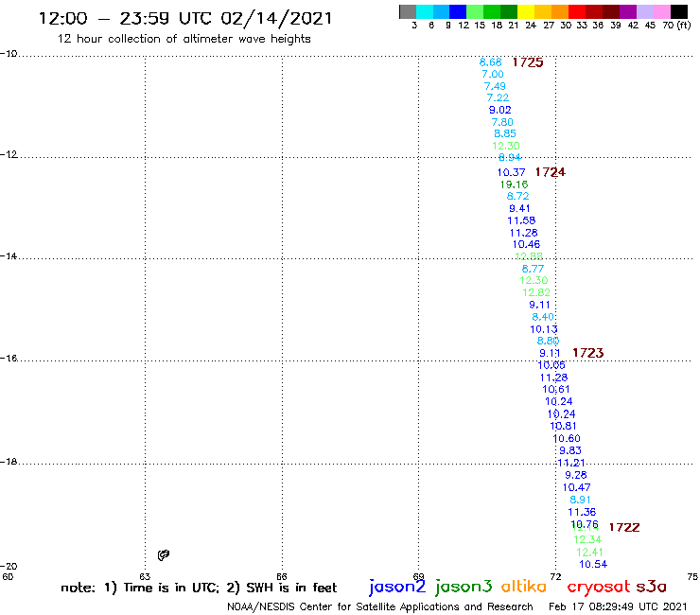
Task: Select the 8.68 wave height value
Action: point(491,62)
